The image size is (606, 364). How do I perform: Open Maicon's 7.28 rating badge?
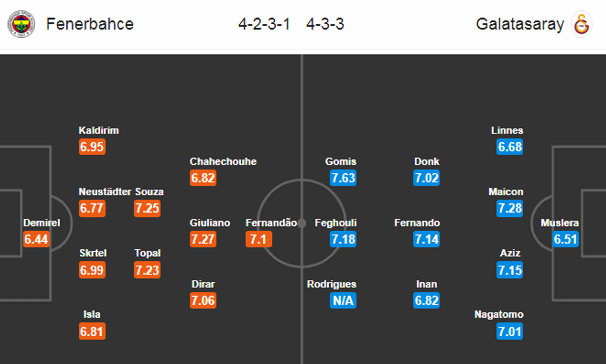[510, 208]
